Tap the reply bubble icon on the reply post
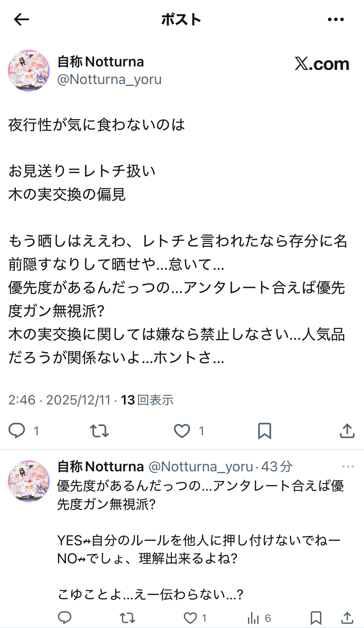This screenshot has height=628, width=364. point(65,617)
